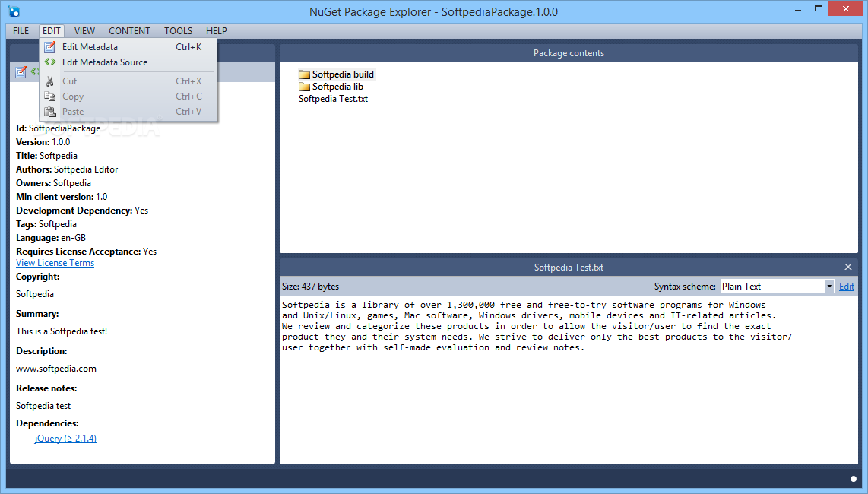Click the Softpedia Test.txt viewer title bar
The height and width of the screenshot is (494, 868).
click(x=569, y=267)
